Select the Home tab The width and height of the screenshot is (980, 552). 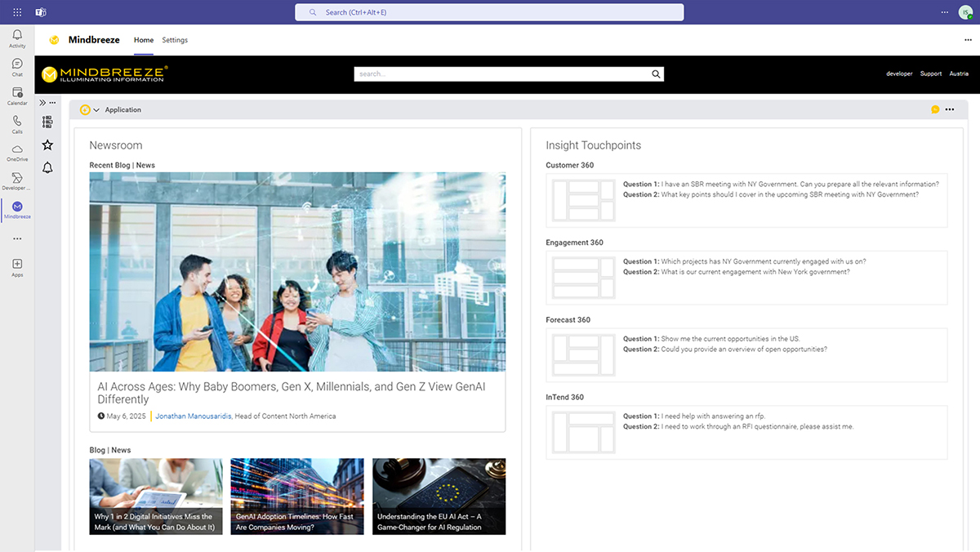pyautogui.click(x=144, y=40)
